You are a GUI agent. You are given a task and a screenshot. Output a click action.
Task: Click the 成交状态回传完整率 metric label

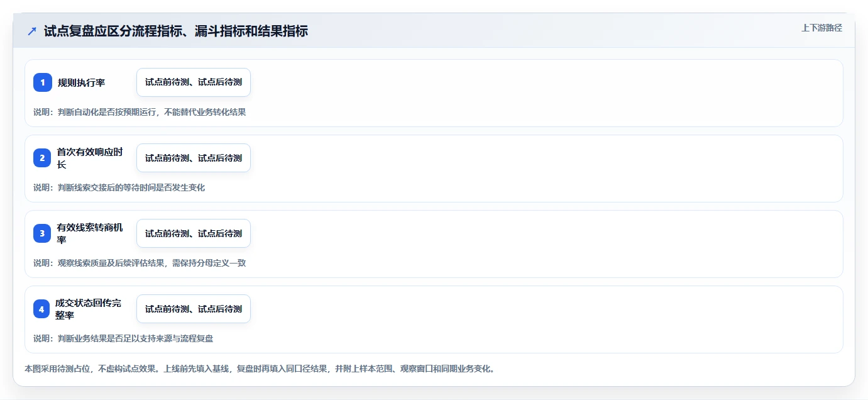[89, 309]
